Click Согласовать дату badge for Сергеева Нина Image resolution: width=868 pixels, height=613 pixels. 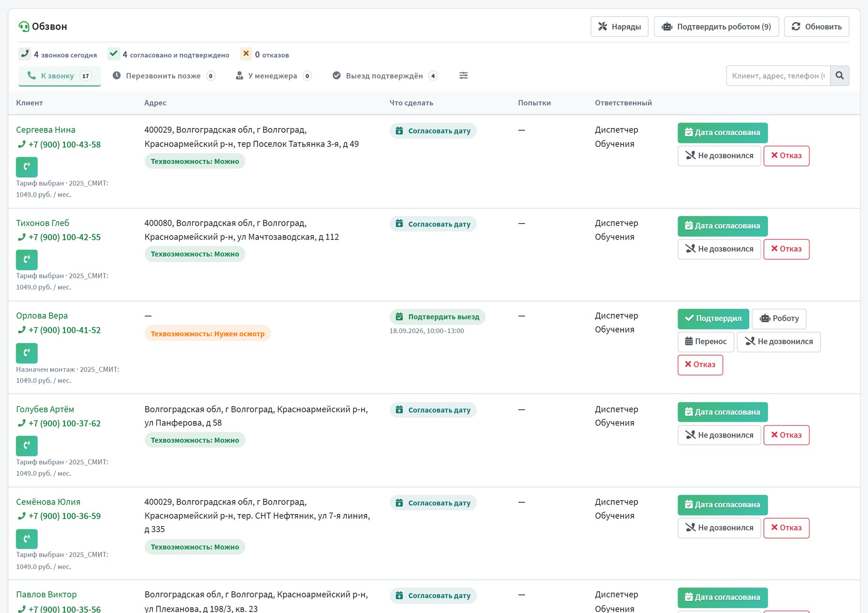click(433, 131)
